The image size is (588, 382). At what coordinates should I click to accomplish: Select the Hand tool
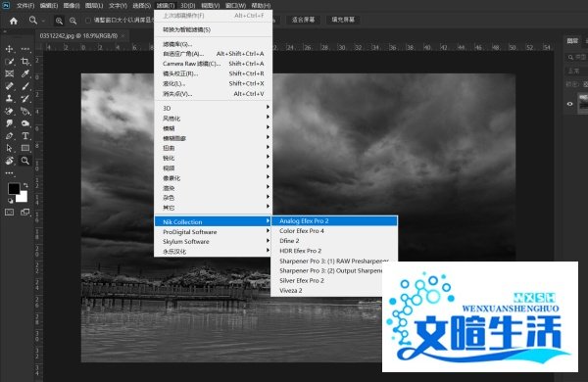(10, 161)
